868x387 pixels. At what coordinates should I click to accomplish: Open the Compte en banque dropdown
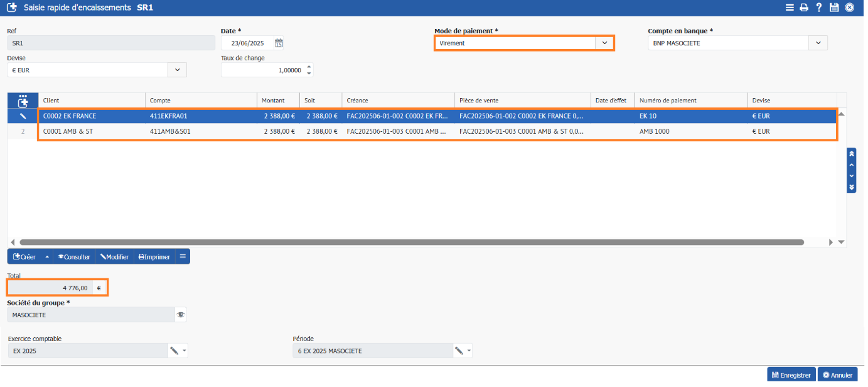pos(818,43)
